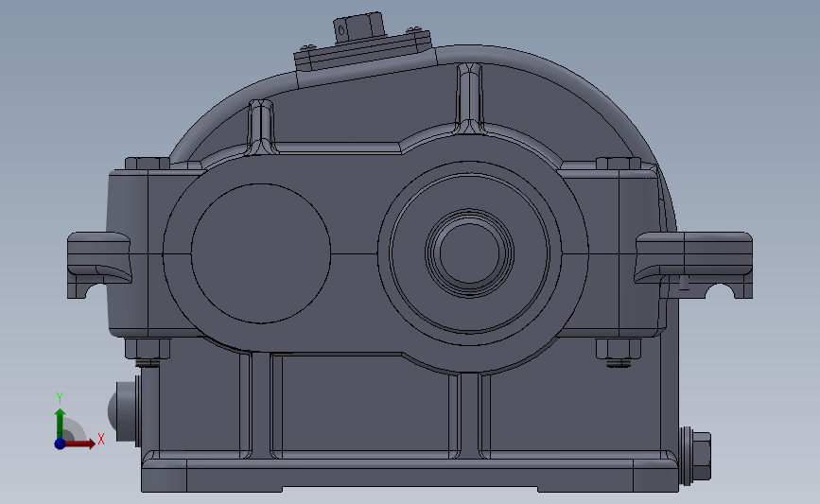Click the blue Z axis ball of triad
820x504 pixels.
point(60,443)
